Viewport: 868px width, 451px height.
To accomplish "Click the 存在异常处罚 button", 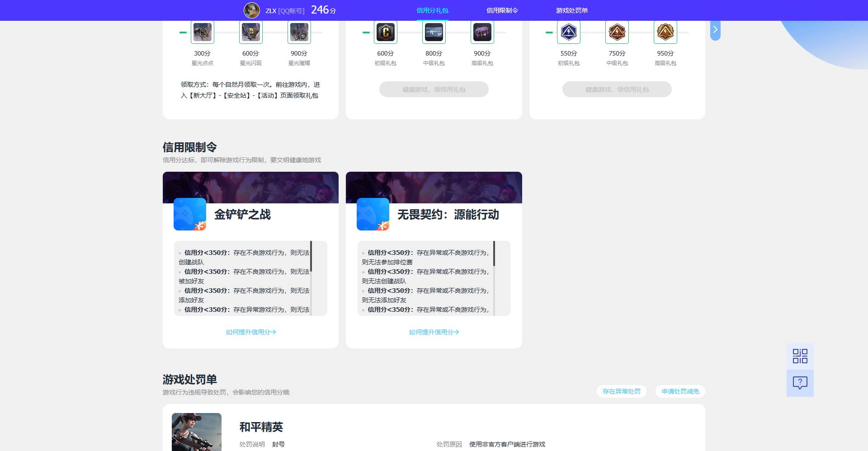I will [x=622, y=391].
